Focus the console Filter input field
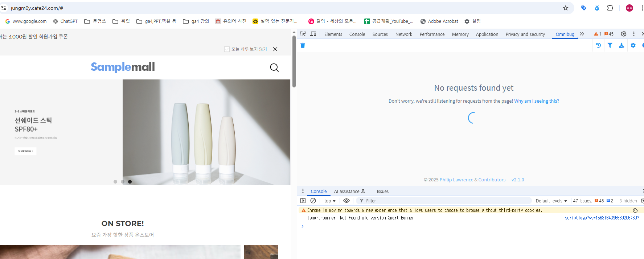The height and width of the screenshot is (259, 644). (x=444, y=201)
